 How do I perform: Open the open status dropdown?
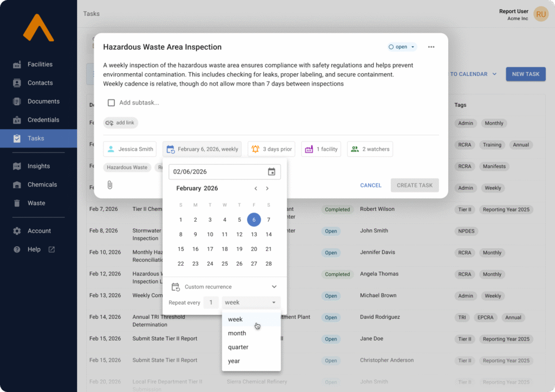coord(402,47)
